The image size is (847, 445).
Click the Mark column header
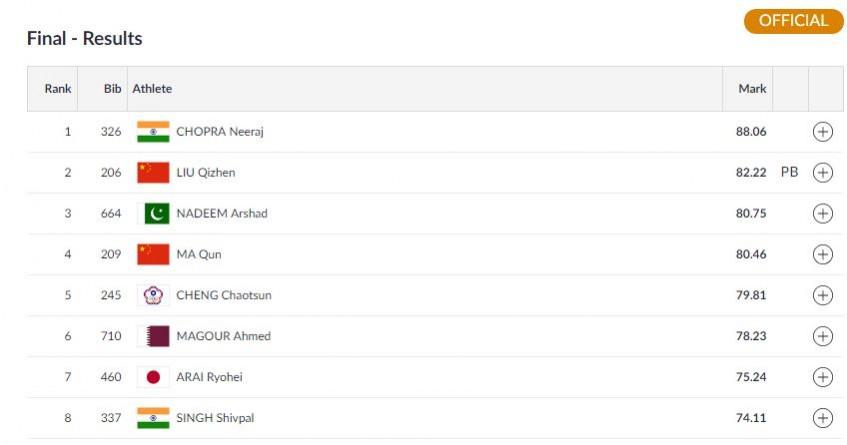click(752, 89)
